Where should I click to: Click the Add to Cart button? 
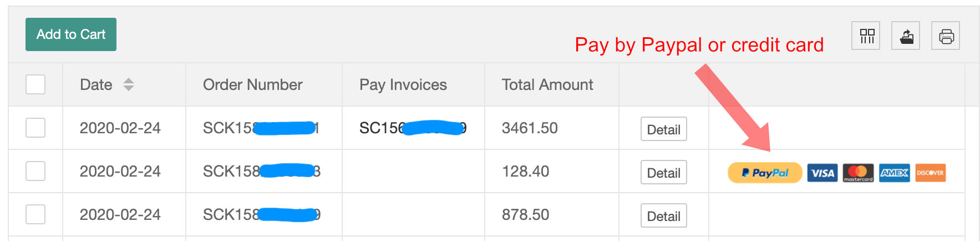click(71, 34)
